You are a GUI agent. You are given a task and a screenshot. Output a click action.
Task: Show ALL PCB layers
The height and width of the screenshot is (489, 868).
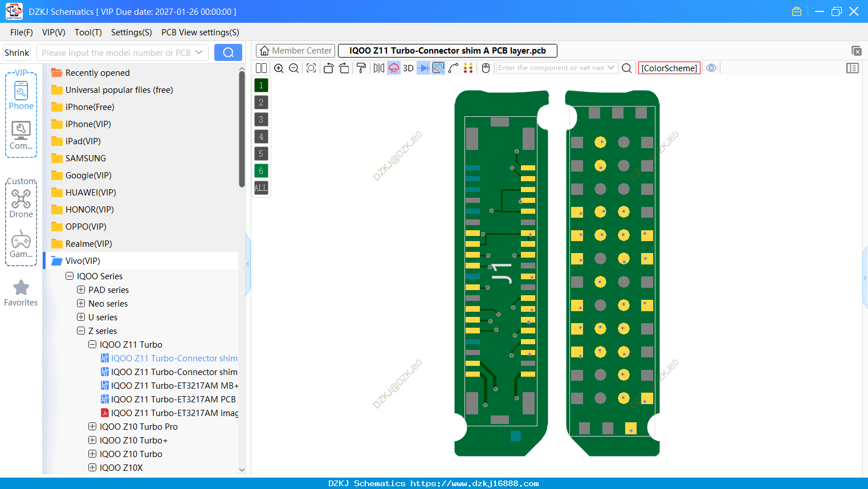click(261, 188)
